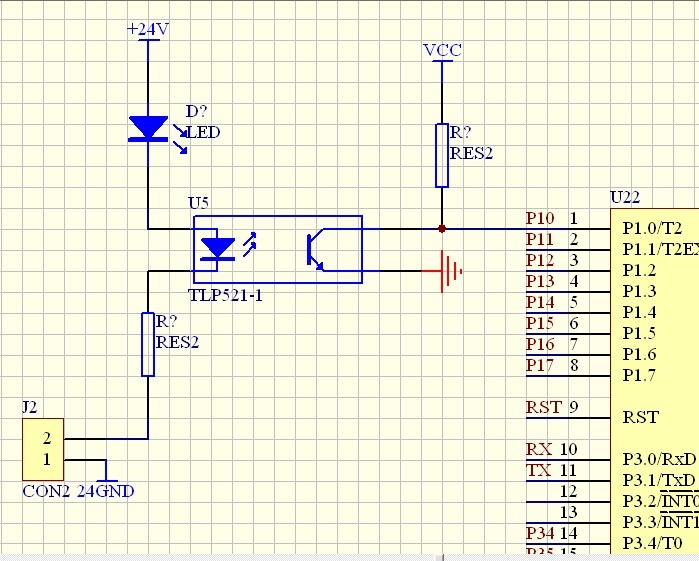Click the P17 net label
699x561 pixels.
click(x=540, y=365)
